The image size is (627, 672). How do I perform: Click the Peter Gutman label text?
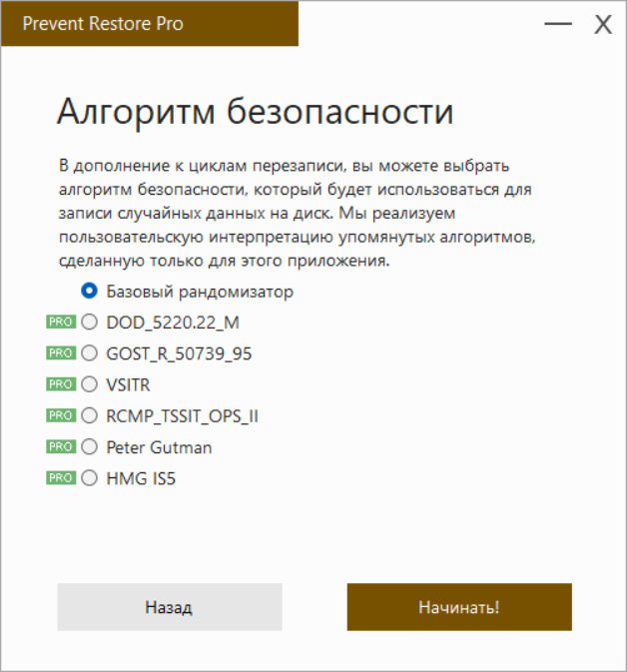click(159, 447)
